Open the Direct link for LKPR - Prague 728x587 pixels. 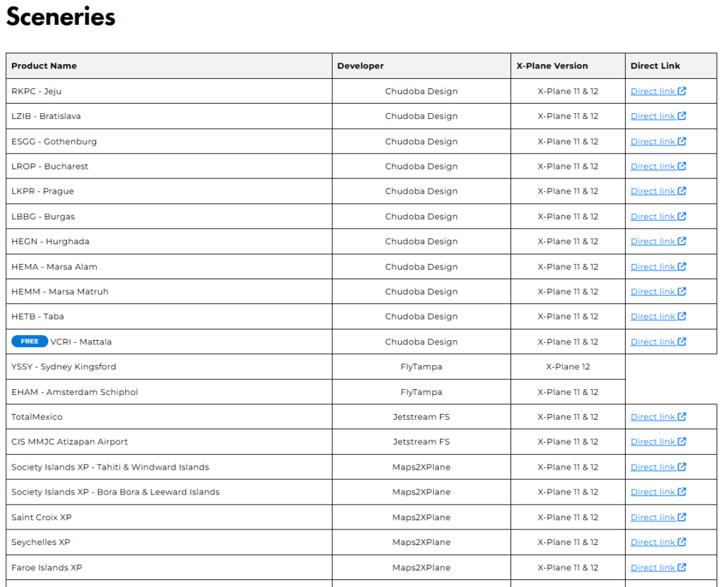pyautogui.click(x=658, y=191)
